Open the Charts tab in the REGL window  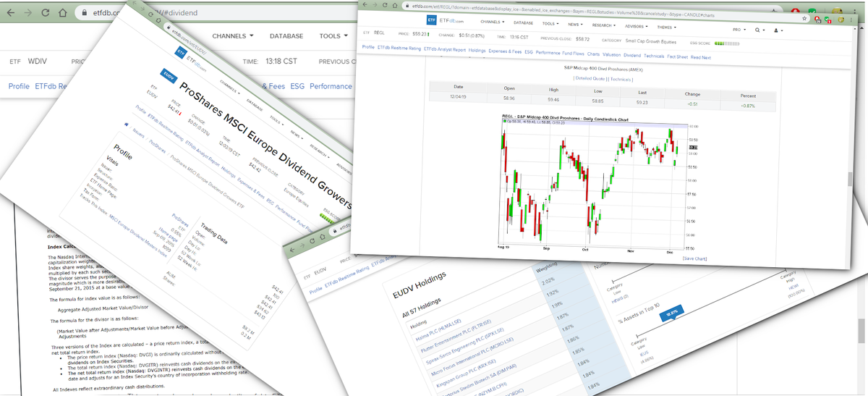pos(593,54)
